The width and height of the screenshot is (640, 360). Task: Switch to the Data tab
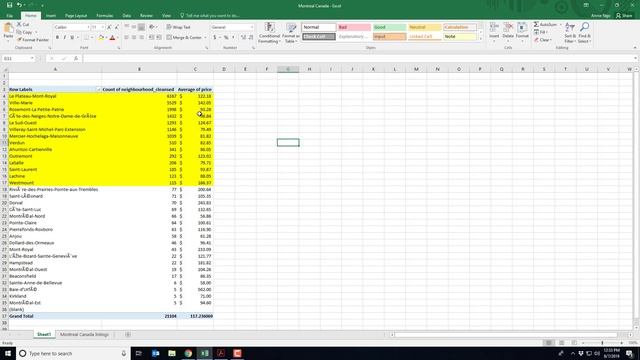[127, 16]
